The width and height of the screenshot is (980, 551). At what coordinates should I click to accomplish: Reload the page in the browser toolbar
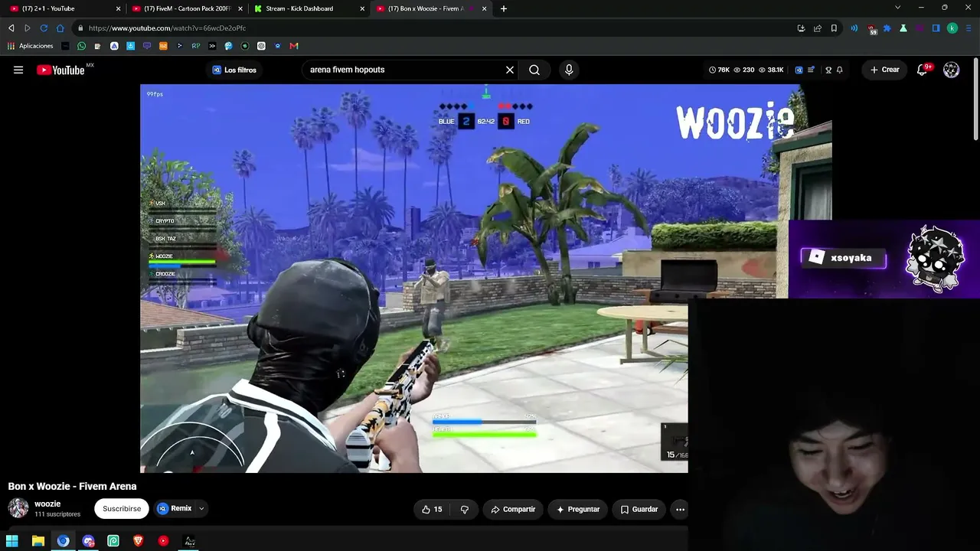44,28
